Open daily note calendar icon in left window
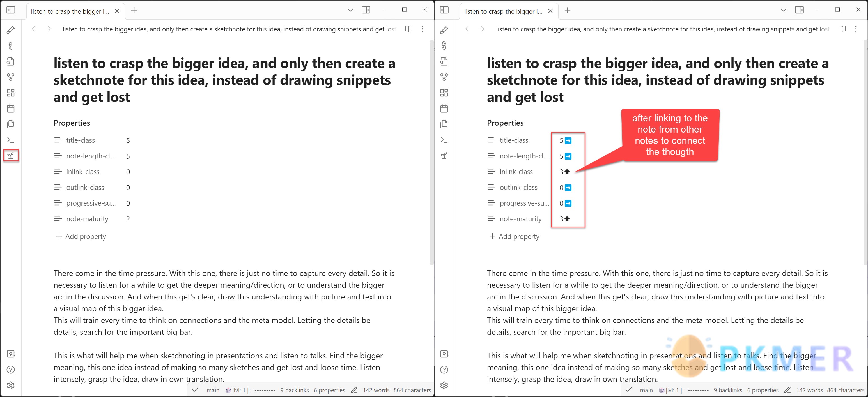Screen dimensions: 868x397 [x=10, y=109]
